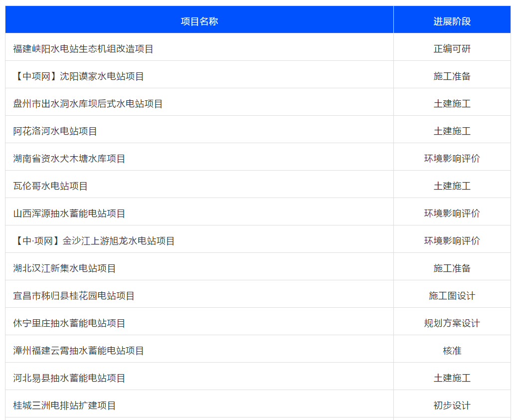Click the 正编可研 stage cell

(452, 49)
